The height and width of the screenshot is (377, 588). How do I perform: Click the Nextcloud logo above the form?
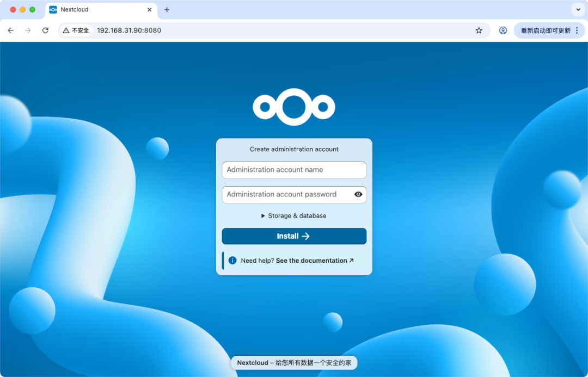[294, 107]
